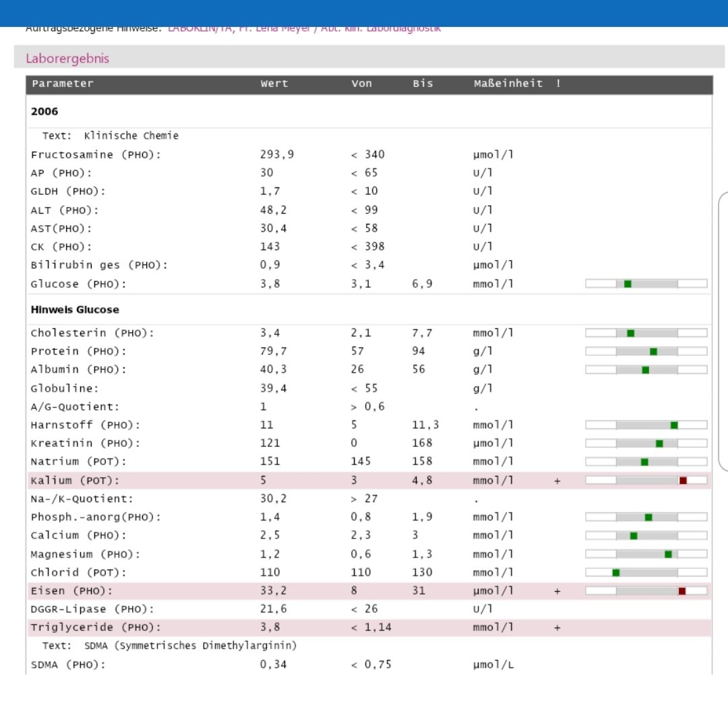Click the Glucose (PHO) parameter name
The image size is (728, 728).
78,284
